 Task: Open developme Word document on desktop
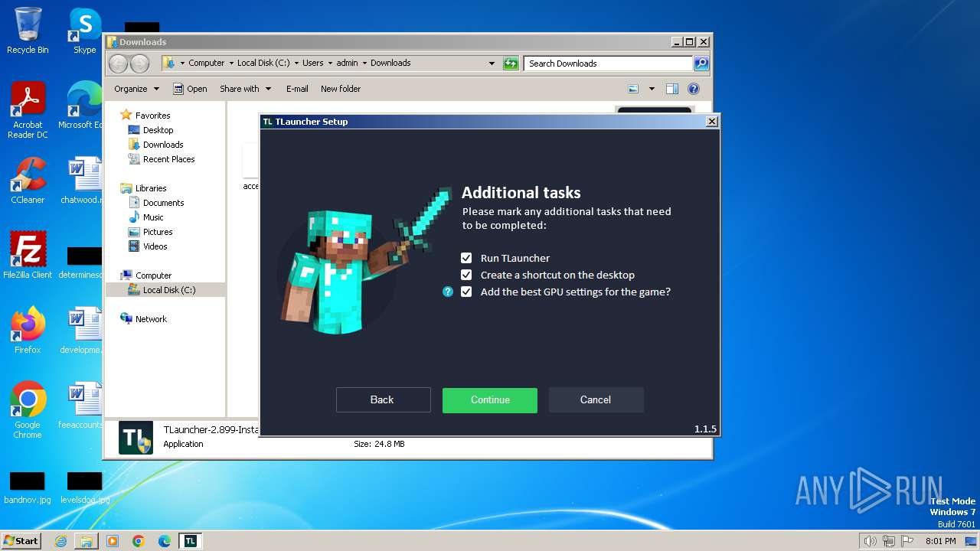click(83, 330)
